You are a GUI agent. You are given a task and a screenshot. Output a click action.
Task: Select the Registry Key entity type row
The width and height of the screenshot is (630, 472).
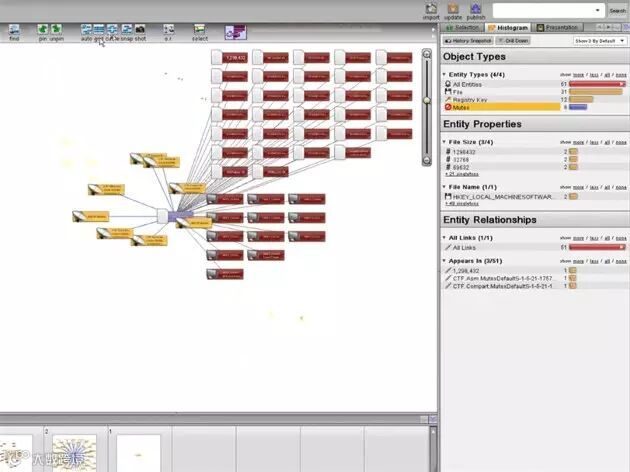(x=502, y=100)
